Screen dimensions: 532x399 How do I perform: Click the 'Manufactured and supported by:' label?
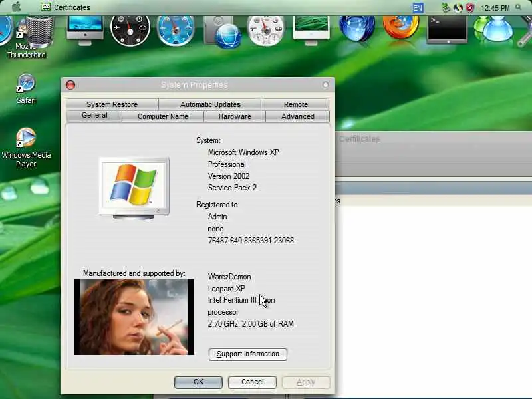click(134, 273)
